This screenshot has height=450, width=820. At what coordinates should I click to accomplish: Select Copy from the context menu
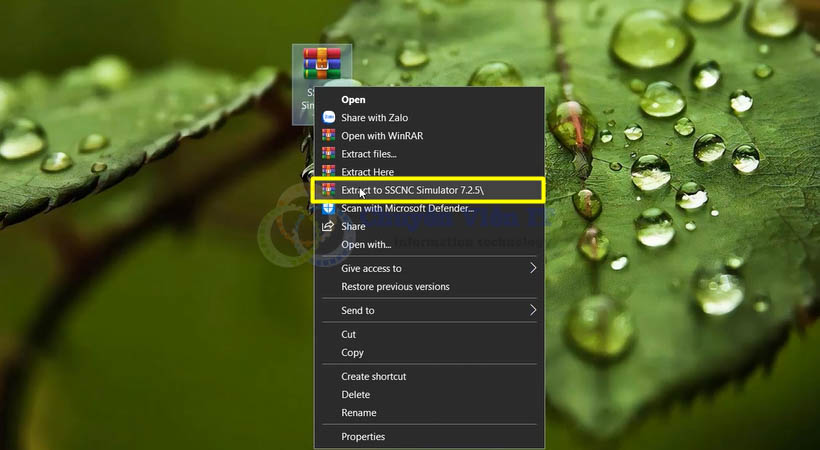click(x=352, y=352)
